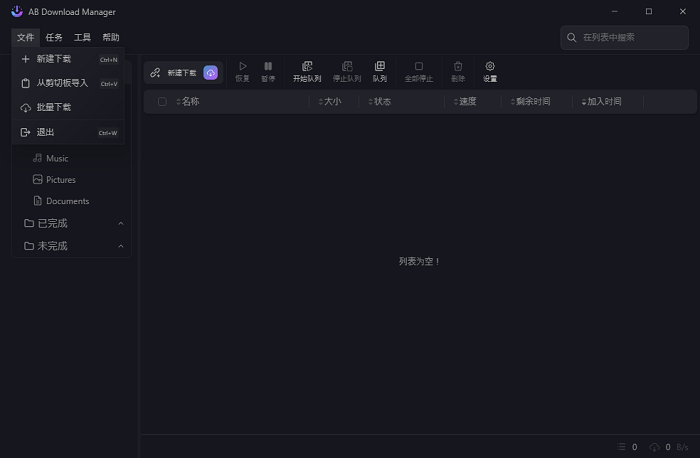Select the 未完成 folder
Screen dimensions: 700x458
click(x=72, y=246)
